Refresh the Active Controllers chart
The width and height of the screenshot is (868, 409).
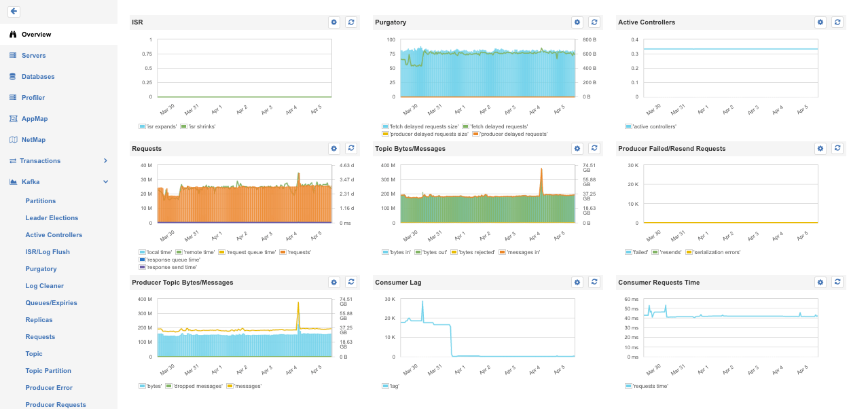point(837,22)
